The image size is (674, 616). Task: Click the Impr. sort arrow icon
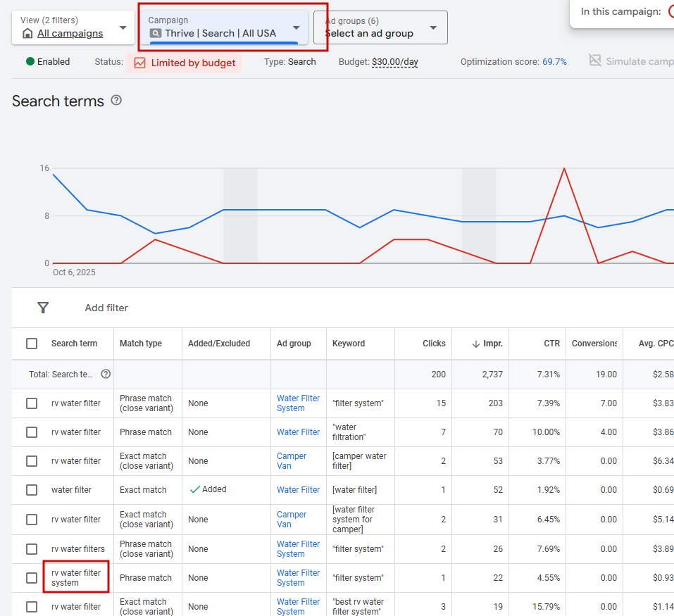(476, 344)
